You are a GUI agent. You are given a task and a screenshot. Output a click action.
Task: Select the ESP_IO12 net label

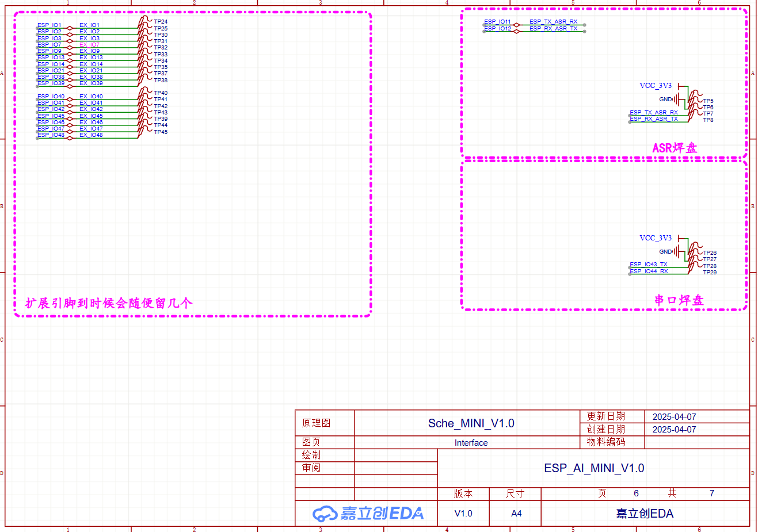(497, 28)
